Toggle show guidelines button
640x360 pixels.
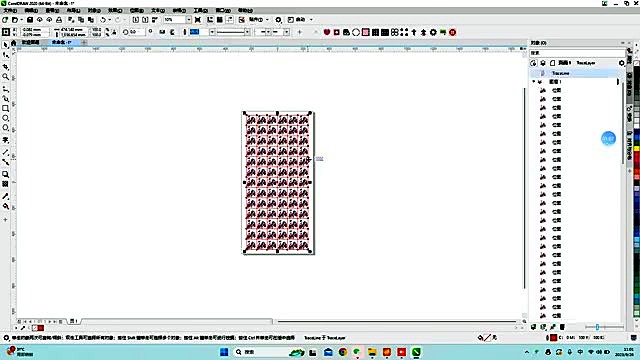coord(229,20)
